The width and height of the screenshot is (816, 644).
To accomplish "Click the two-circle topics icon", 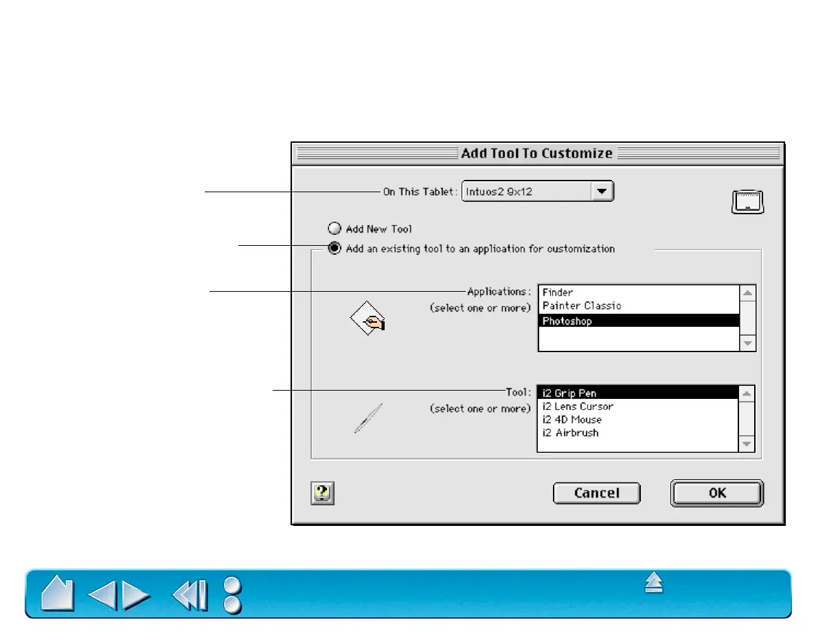I will click(x=232, y=595).
